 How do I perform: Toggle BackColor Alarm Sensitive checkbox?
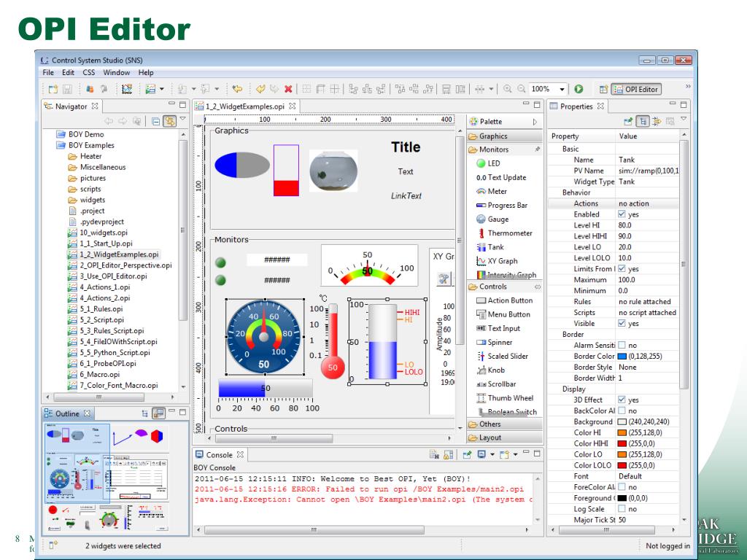coord(622,411)
